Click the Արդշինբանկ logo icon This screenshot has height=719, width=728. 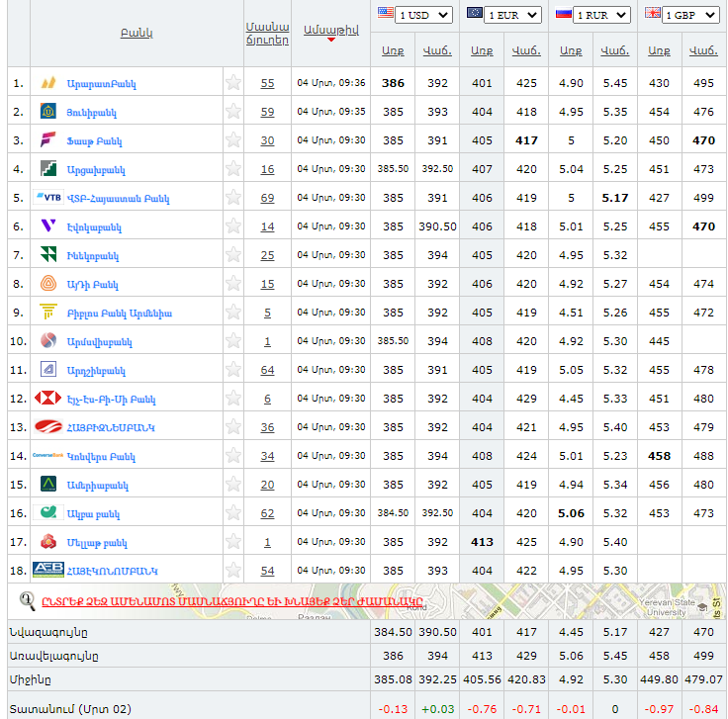(x=48, y=369)
